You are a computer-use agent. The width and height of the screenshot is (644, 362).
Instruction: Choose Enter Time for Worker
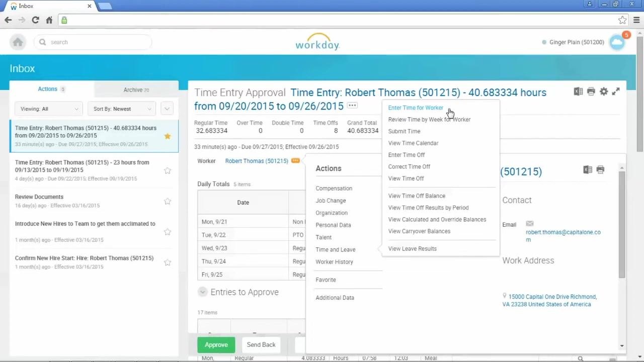pos(416,108)
